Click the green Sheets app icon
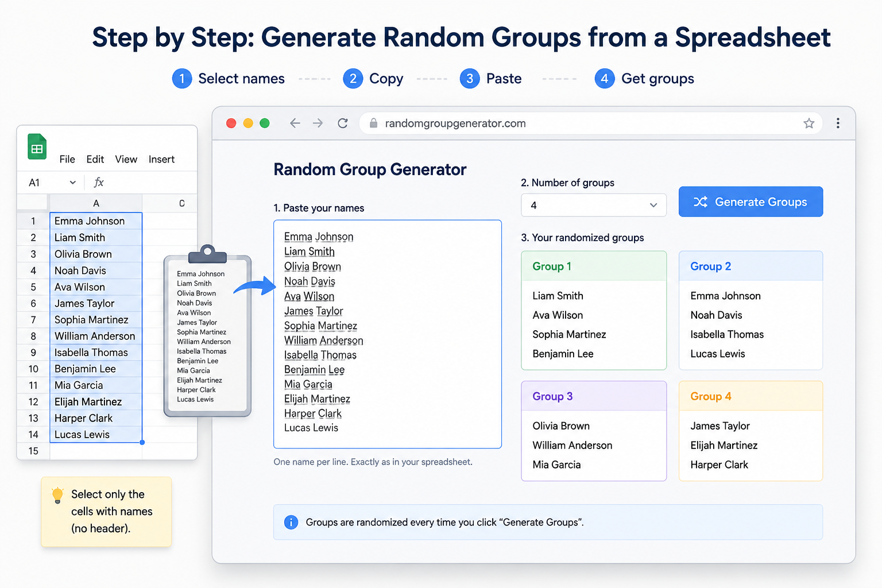The height and width of the screenshot is (588, 882). click(x=37, y=146)
